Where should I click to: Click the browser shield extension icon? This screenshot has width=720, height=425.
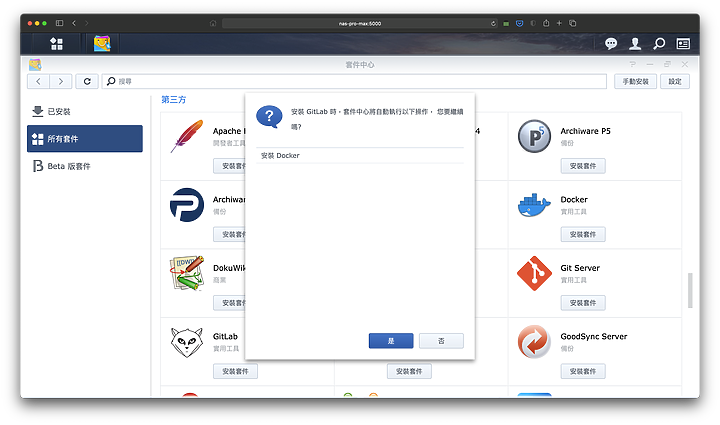519,23
